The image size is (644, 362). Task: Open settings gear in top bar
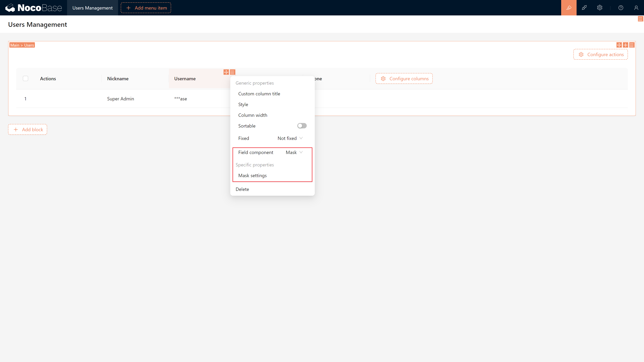point(600,8)
